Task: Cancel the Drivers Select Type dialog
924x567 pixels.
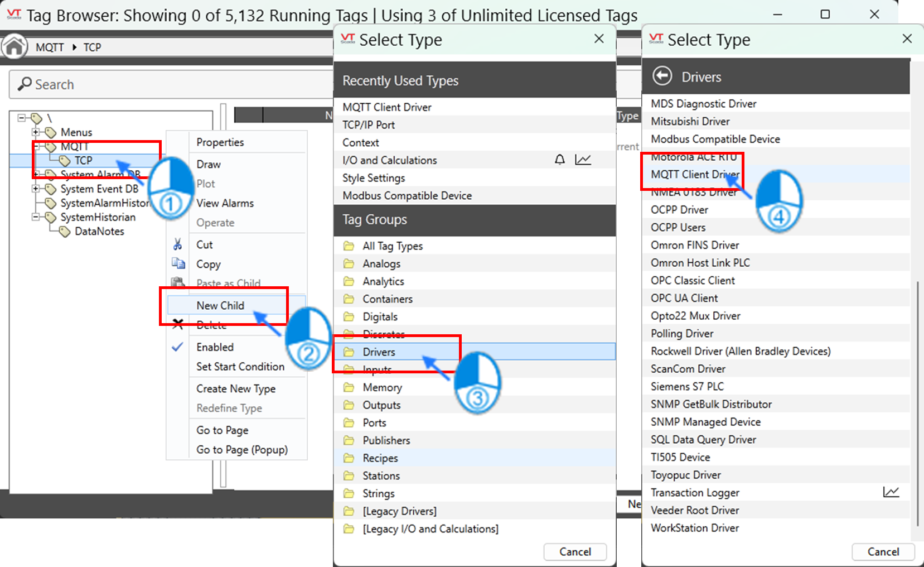Action: (883, 551)
